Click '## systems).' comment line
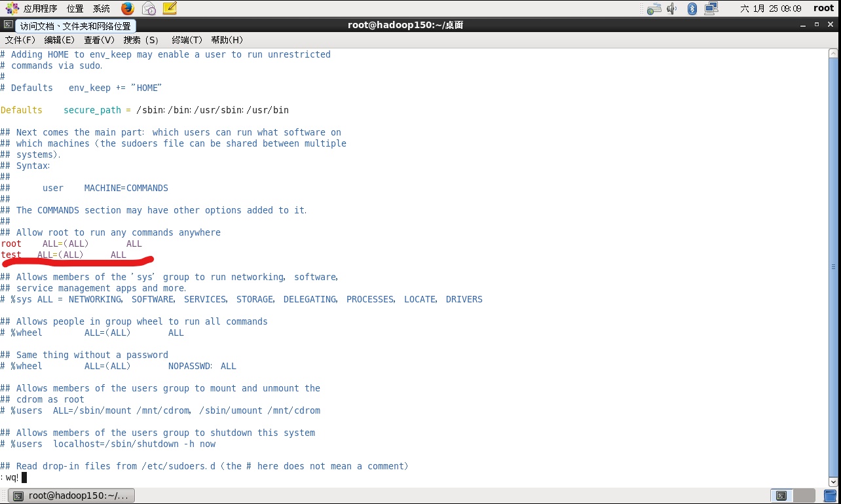Viewport: 841px width, 504px height. point(30,154)
